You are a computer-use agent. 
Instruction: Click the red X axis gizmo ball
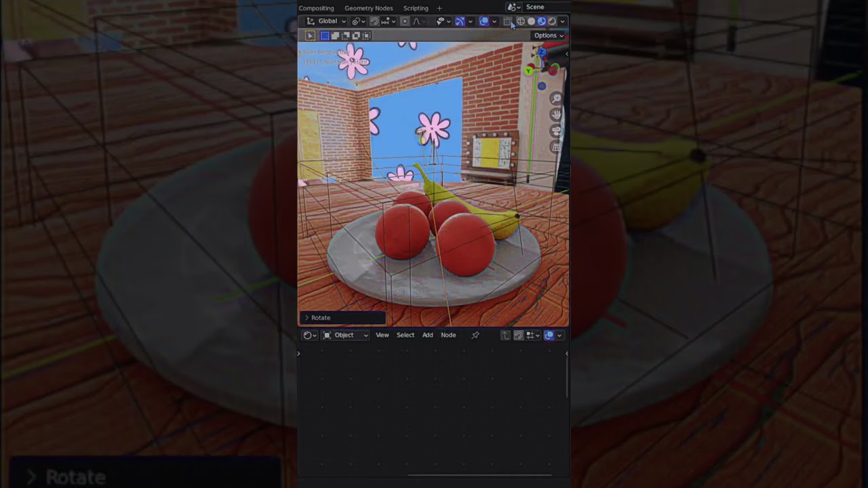point(553,70)
